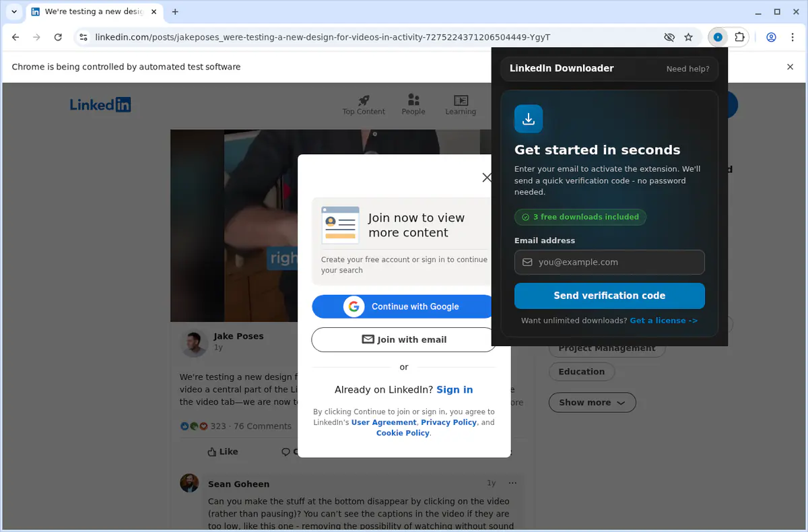
Task: Click the Jake Poses author name
Action: coord(238,336)
